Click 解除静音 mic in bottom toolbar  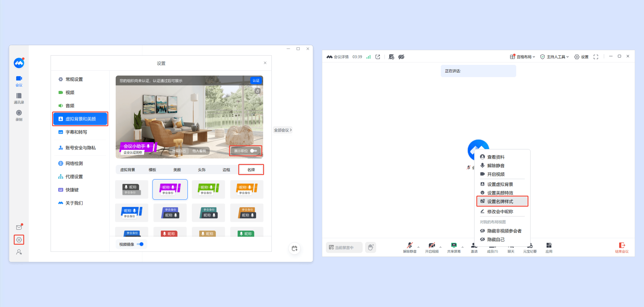(x=410, y=247)
